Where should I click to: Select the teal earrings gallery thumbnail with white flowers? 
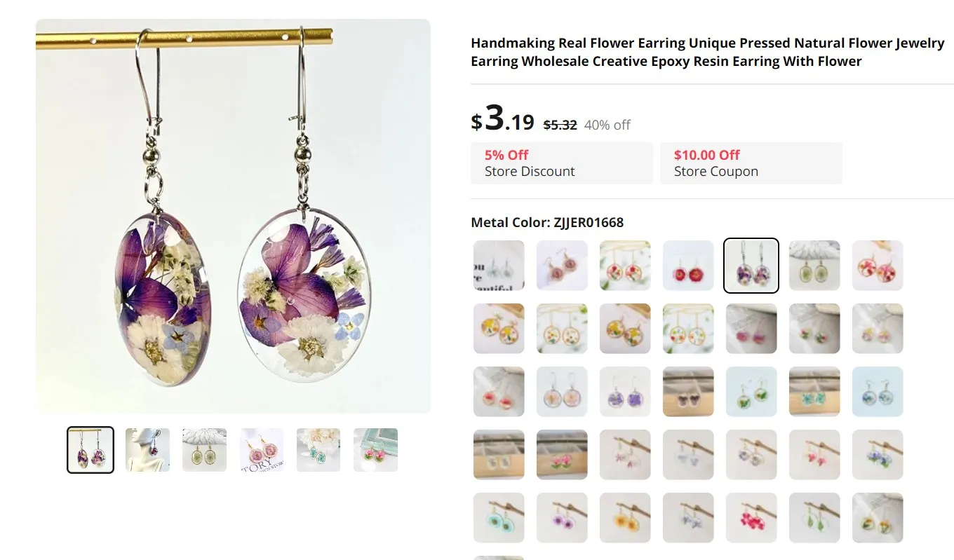[x=318, y=450]
